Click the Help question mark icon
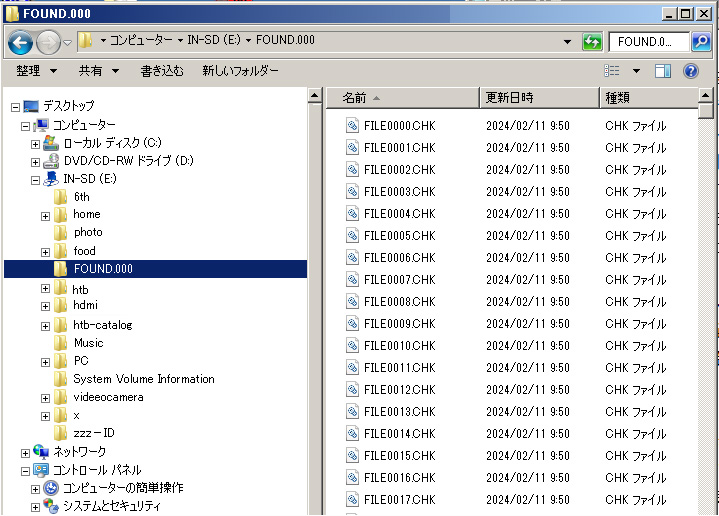Image resolution: width=719 pixels, height=516 pixels. coord(690,71)
